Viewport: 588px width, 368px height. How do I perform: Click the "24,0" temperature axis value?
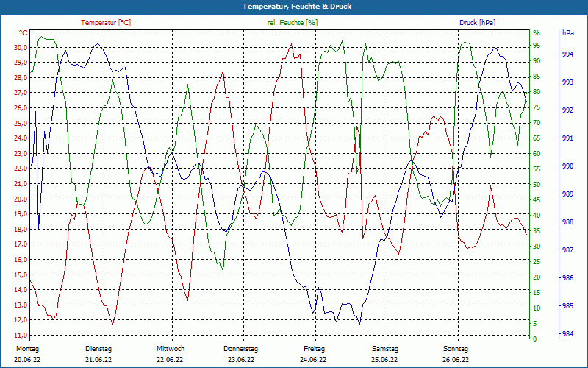[21, 138]
